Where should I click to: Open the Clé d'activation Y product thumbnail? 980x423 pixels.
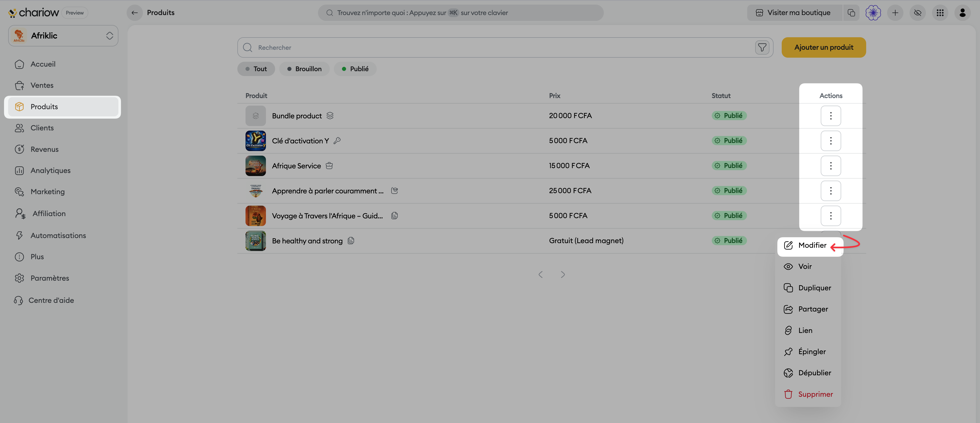pyautogui.click(x=256, y=141)
